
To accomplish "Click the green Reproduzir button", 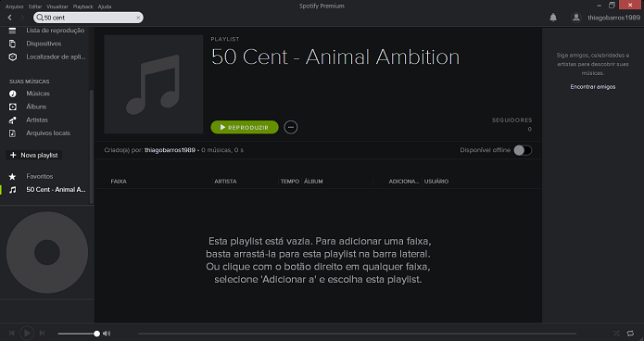I will pos(245,127).
